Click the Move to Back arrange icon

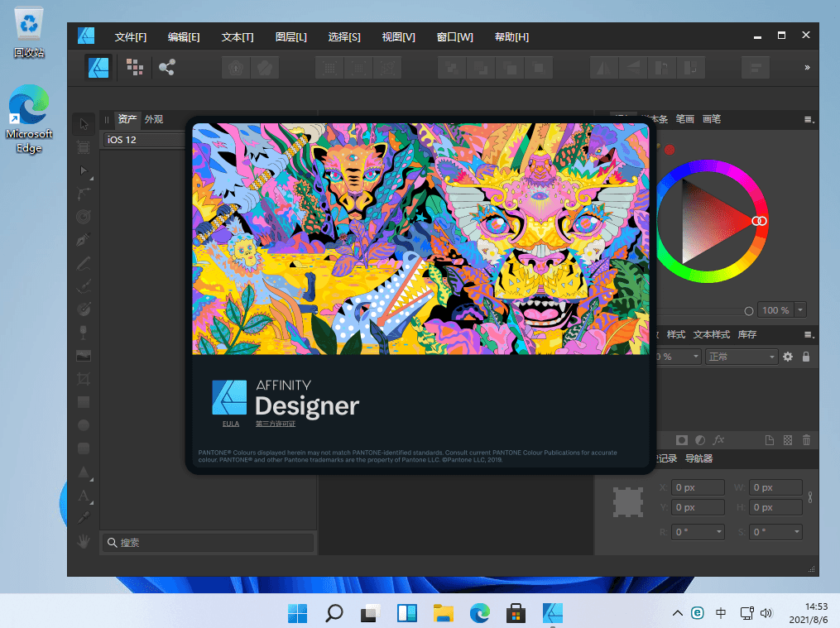coord(452,68)
